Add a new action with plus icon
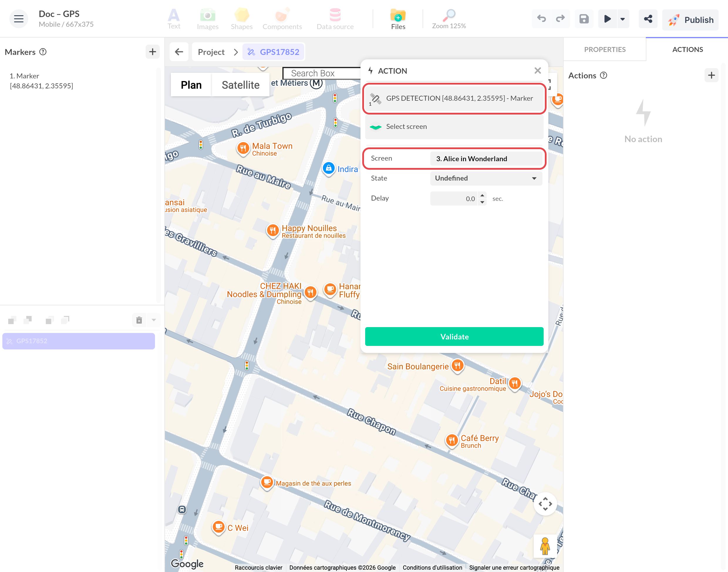The height and width of the screenshot is (572, 728). pos(711,75)
